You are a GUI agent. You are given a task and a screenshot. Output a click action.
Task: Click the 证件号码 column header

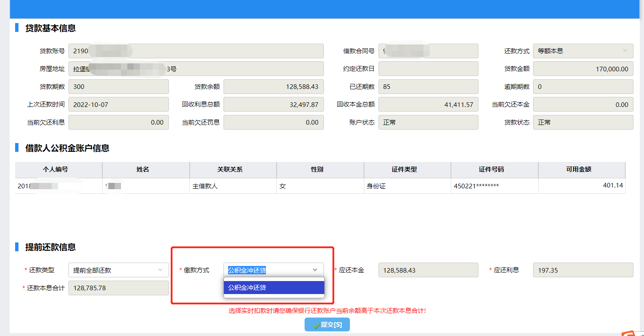pyautogui.click(x=494, y=169)
